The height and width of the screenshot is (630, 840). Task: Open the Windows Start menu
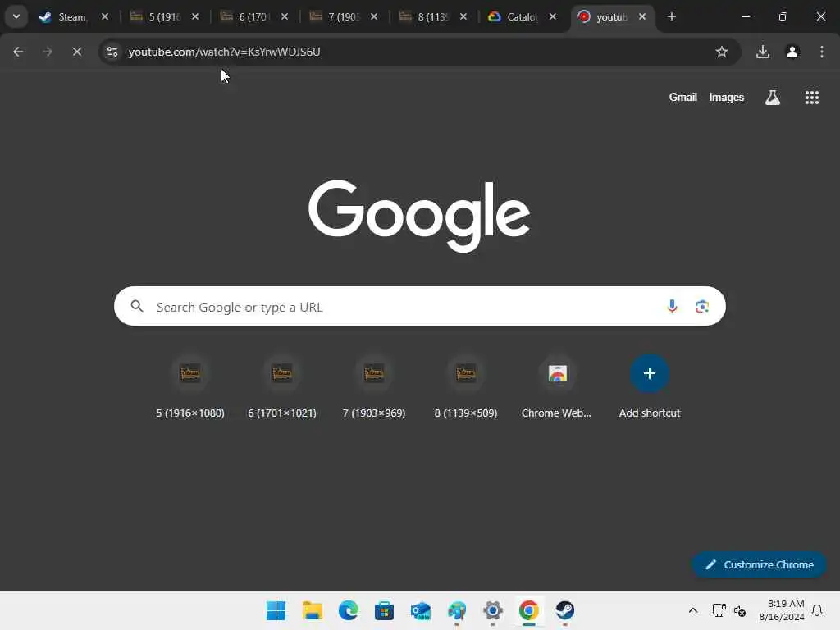(x=276, y=610)
